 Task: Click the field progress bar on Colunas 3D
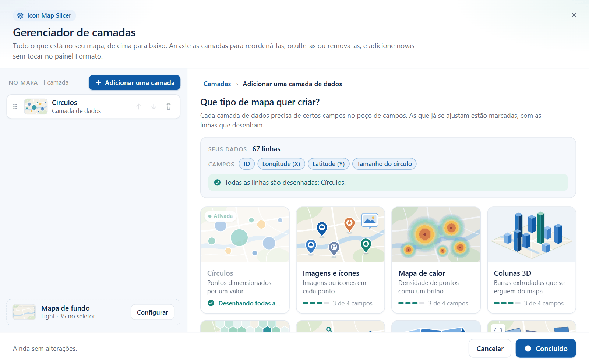507,303
